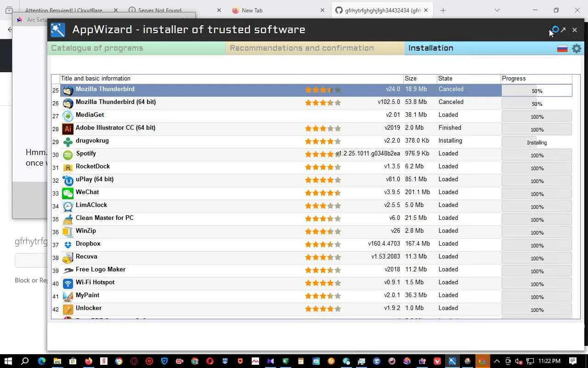Click the drugvokrug Installing progress bar
This screenshot has width=588, height=368.
537,142
